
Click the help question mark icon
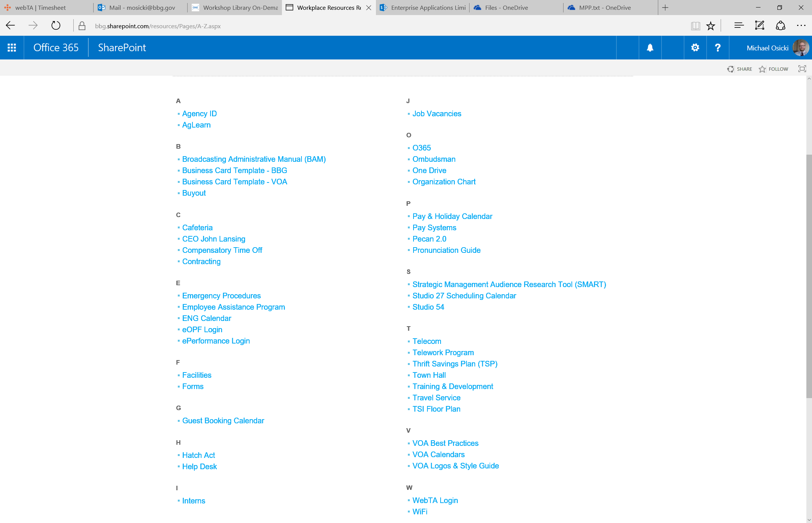(x=718, y=48)
